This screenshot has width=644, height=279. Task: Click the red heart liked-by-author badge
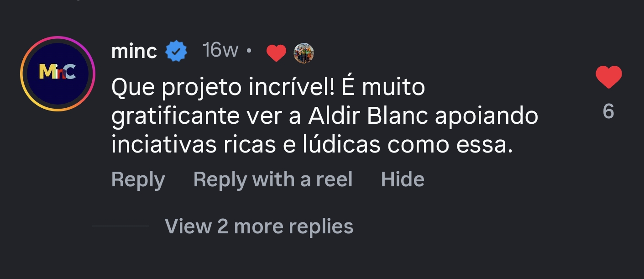[276, 53]
